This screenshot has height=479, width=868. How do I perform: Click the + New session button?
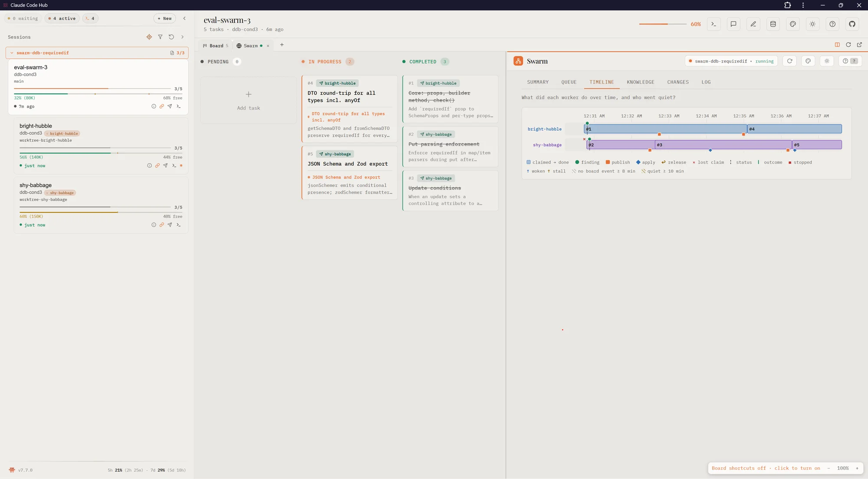pos(165,18)
